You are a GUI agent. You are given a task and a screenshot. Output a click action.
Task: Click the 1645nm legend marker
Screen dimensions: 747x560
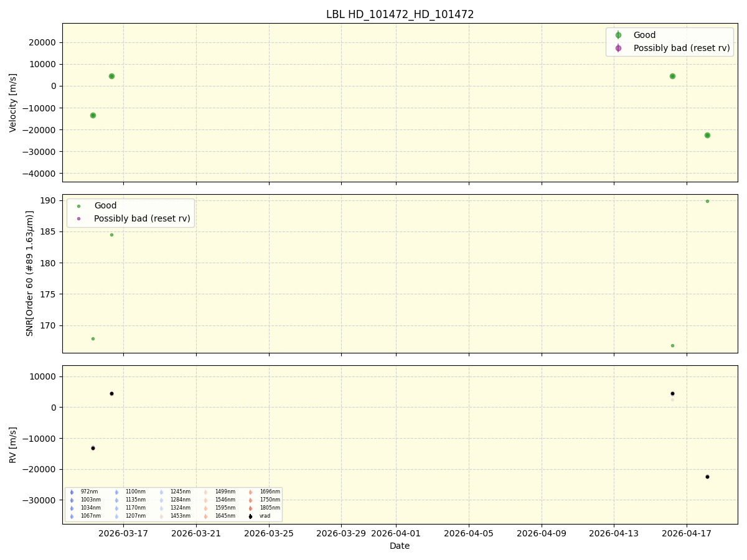click(206, 516)
